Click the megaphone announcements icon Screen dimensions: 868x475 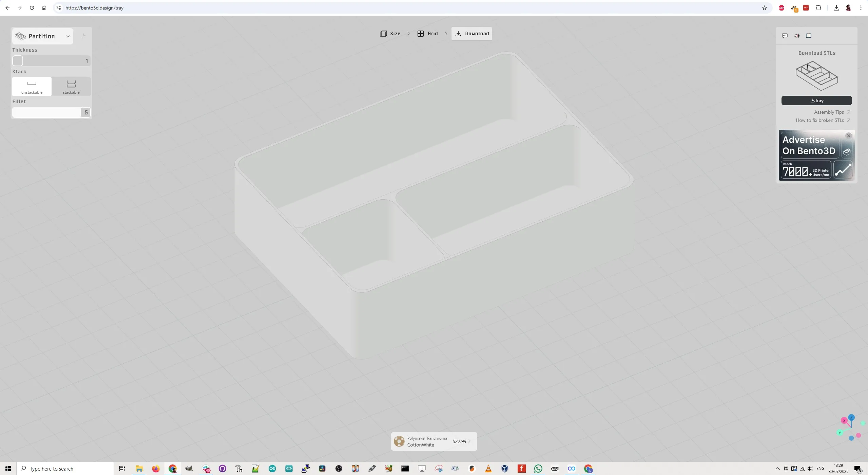tap(797, 36)
